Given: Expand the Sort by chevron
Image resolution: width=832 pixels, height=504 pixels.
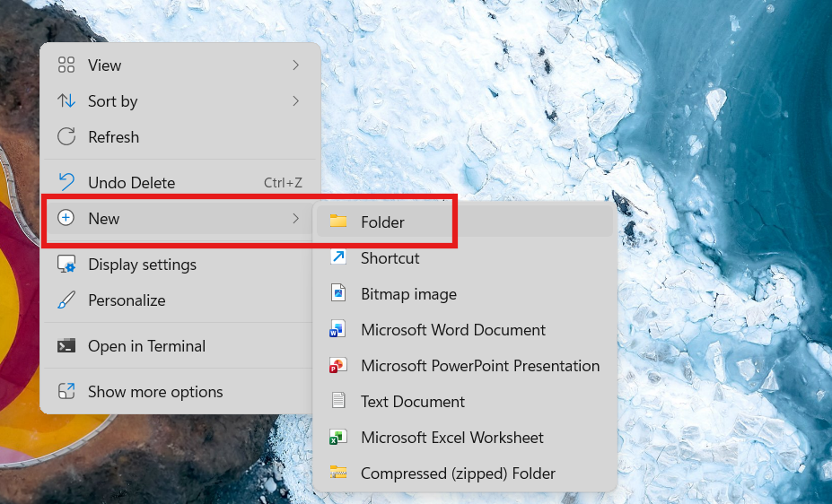Looking at the screenshot, I should 295,100.
